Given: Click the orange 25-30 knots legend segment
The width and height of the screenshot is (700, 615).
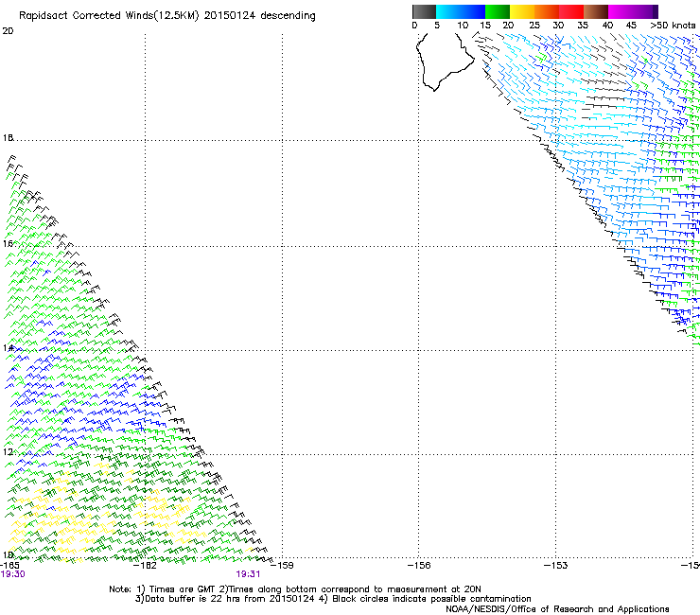Looking at the screenshot, I should (x=547, y=11).
